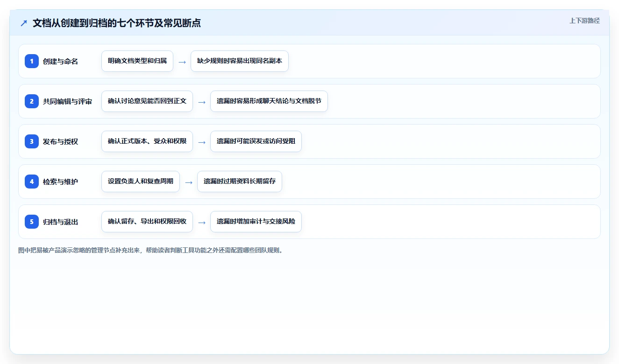Click the diagonal arrow icon beside the title

coord(24,23)
